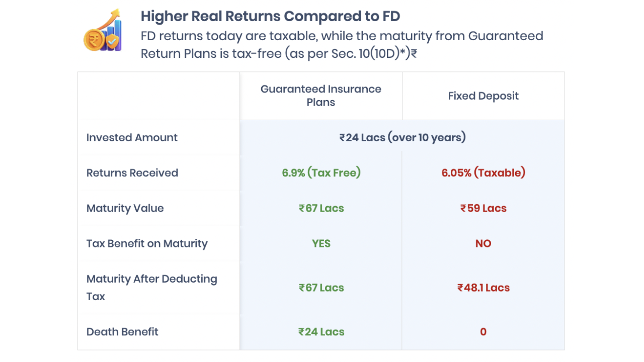Click the green 'YES' tax benefit cell
644x362 pixels.
321,244
